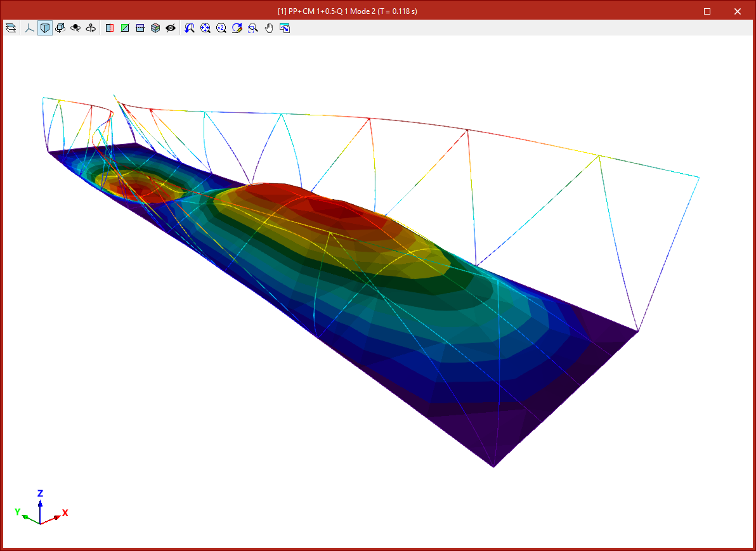Viewport: 756px width, 551px height.
Task: Click the blue box with dashed line icon
Action: point(140,28)
